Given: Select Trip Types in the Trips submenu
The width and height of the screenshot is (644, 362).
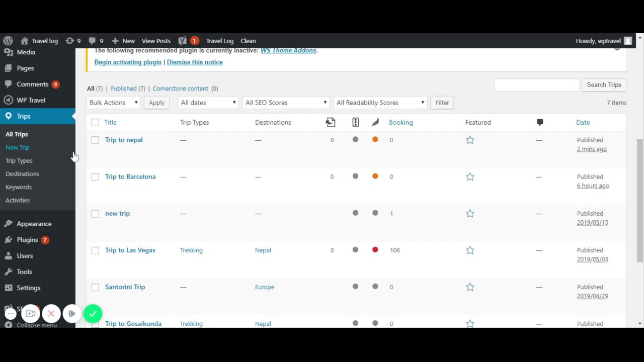Looking at the screenshot, I should (x=19, y=160).
